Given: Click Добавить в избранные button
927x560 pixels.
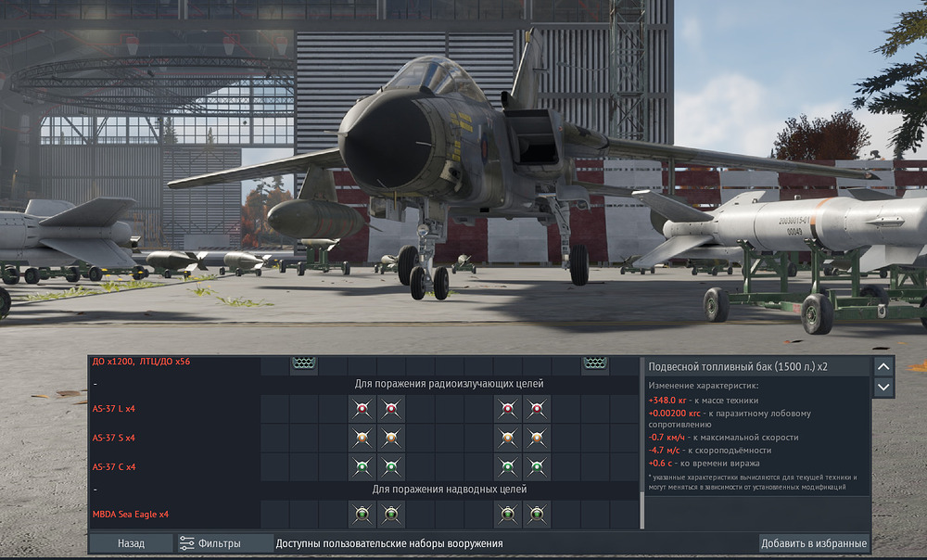Looking at the screenshot, I should [814, 543].
